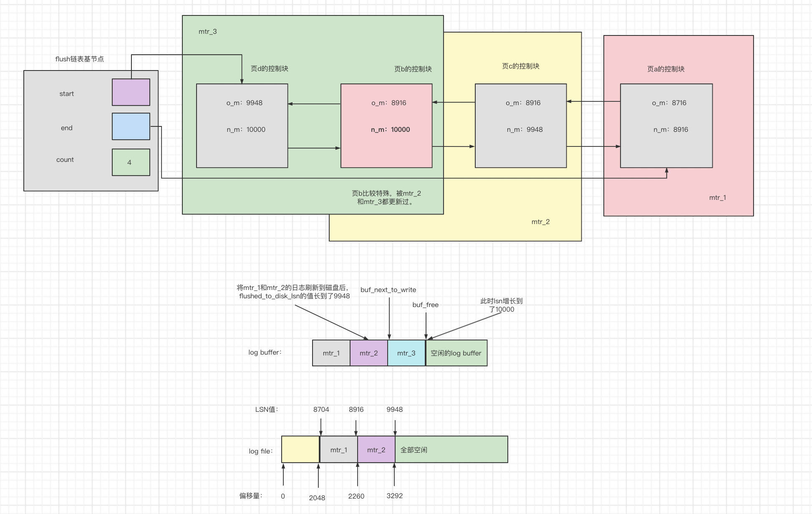812x514 pixels.
Task: Click the buf_free label text
Action: click(x=425, y=305)
